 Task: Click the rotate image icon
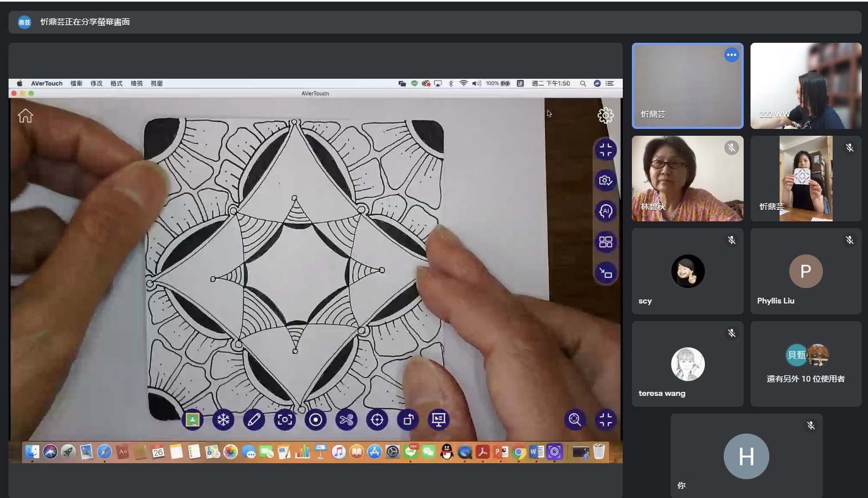pyautogui.click(x=408, y=420)
